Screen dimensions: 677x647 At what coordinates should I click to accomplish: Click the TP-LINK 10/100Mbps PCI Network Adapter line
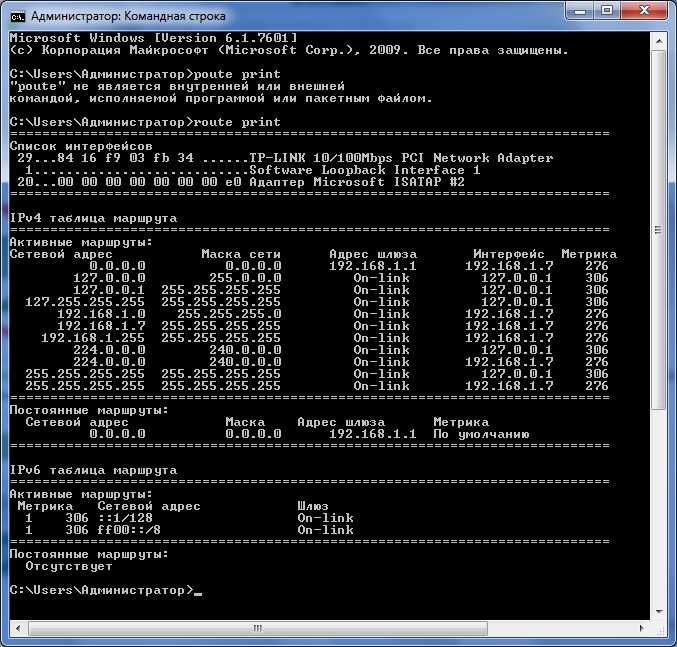coord(285,158)
